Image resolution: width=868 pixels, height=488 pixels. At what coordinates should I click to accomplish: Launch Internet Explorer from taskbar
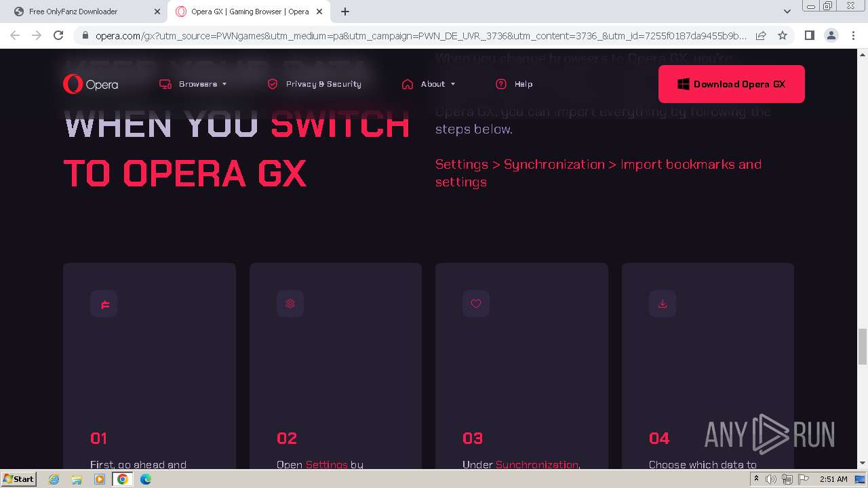click(x=54, y=479)
